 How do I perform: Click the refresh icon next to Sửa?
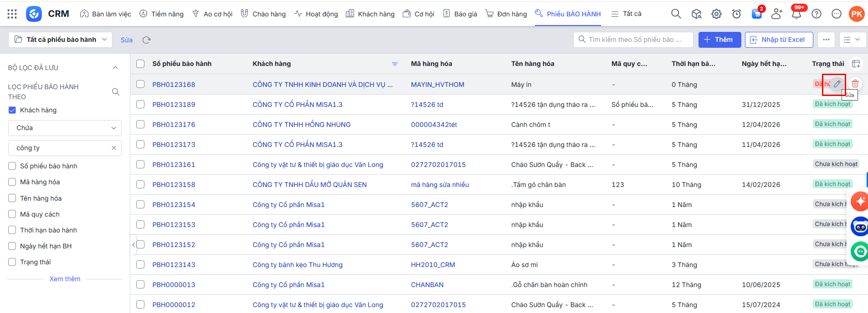[146, 40]
